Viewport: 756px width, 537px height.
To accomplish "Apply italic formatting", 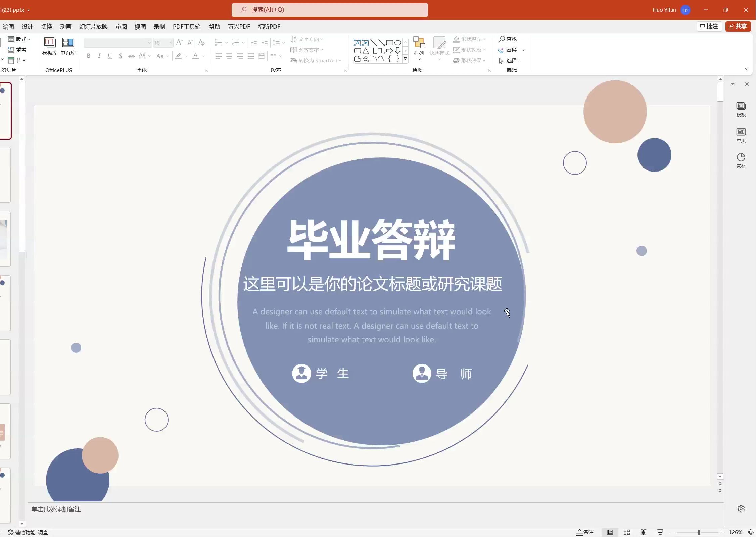I will pos(99,56).
